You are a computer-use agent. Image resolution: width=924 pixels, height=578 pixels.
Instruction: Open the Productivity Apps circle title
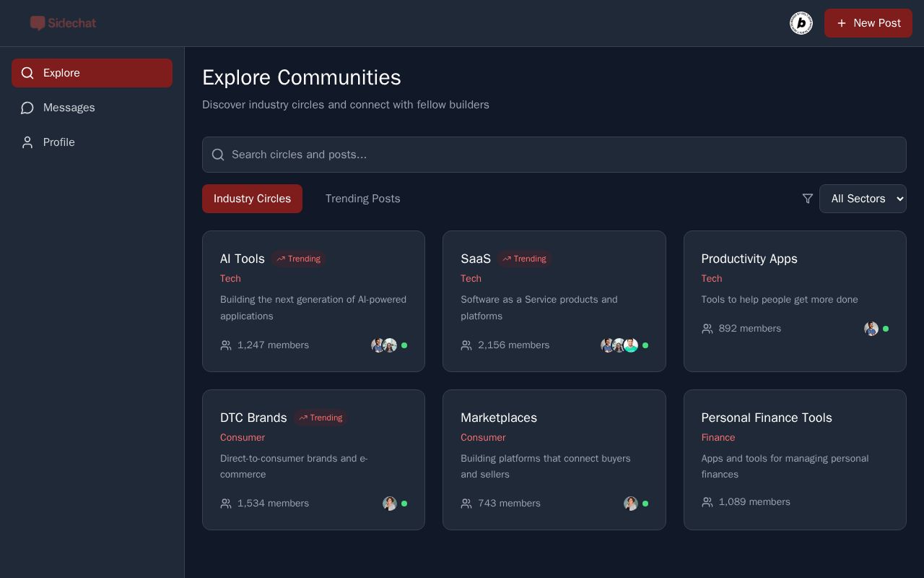point(749,259)
